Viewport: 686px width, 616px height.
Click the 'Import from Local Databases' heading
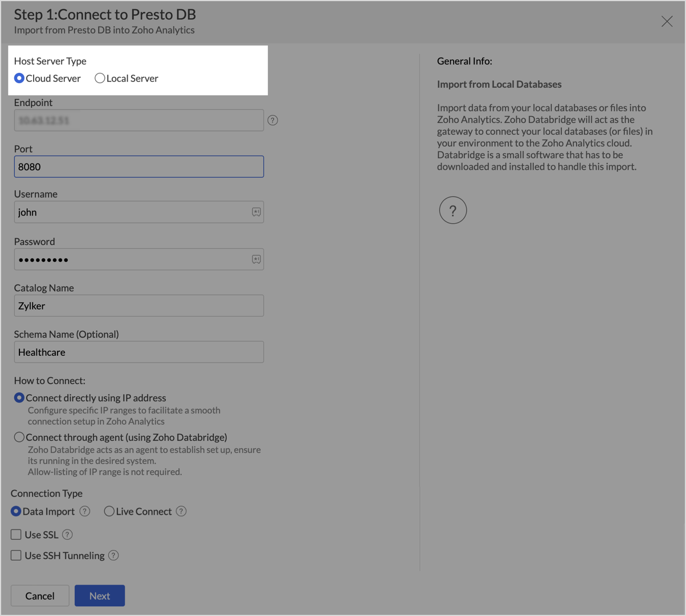pyautogui.click(x=499, y=84)
